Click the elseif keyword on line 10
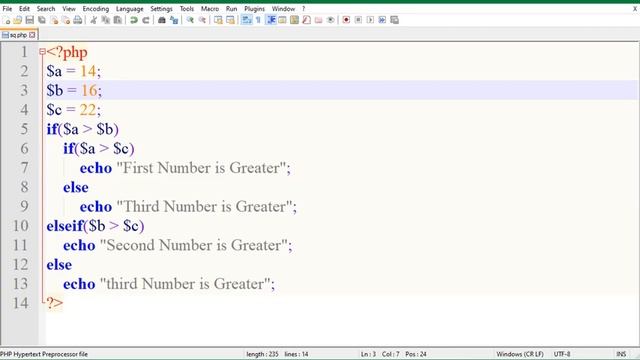The width and height of the screenshot is (640, 360). pos(65,226)
